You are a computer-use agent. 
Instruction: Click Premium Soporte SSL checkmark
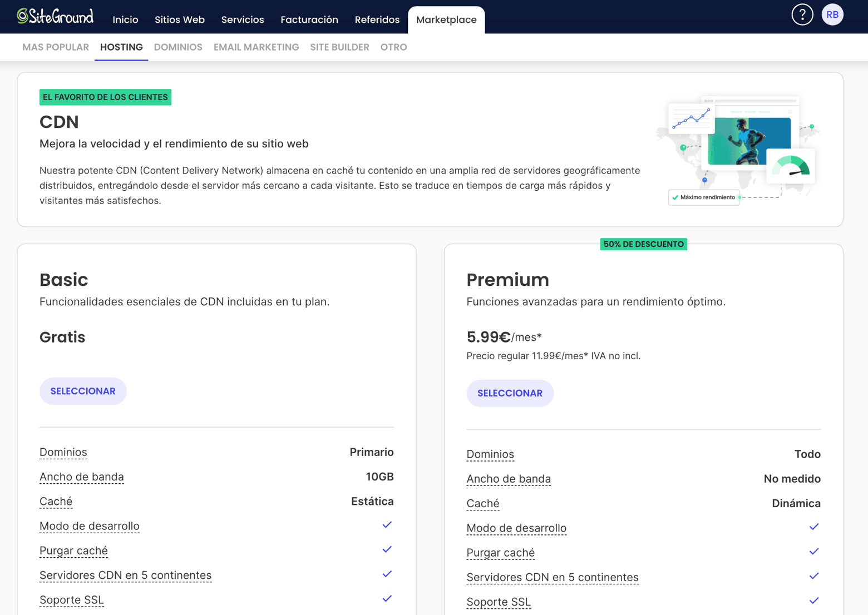point(814,601)
